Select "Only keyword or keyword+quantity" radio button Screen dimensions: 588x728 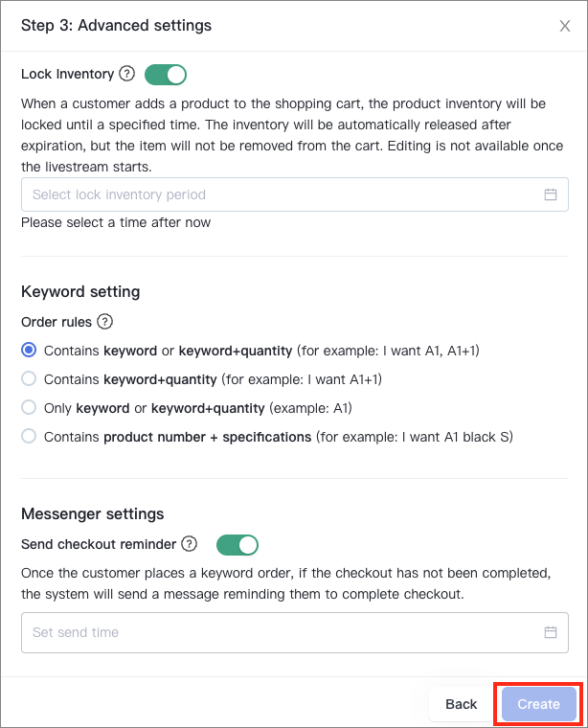[x=29, y=407]
